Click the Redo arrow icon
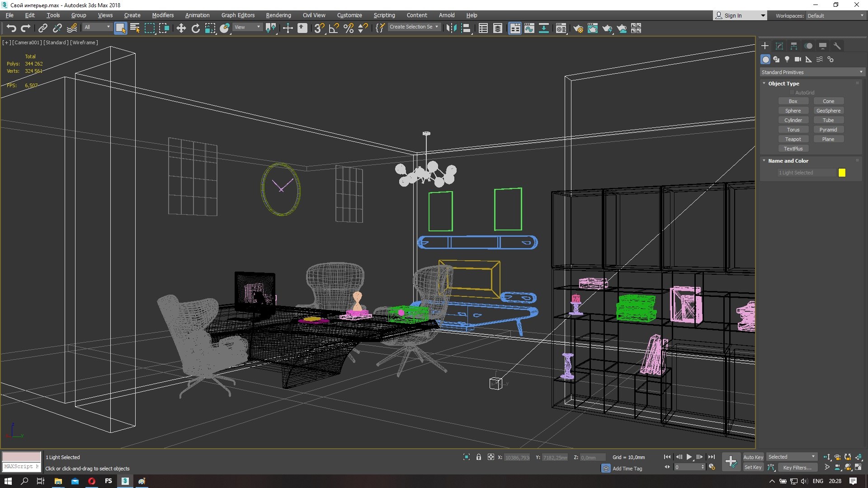This screenshot has width=868, height=488. click(26, 28)
